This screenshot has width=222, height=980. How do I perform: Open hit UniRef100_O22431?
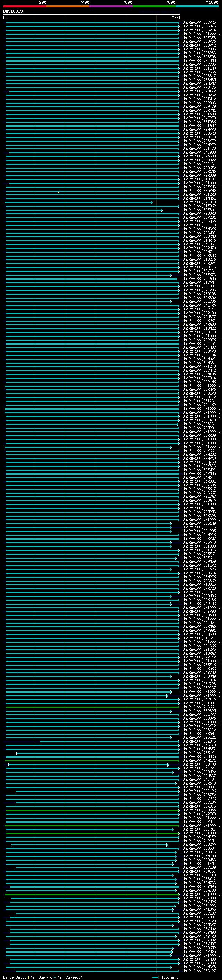tap(199, 164)
